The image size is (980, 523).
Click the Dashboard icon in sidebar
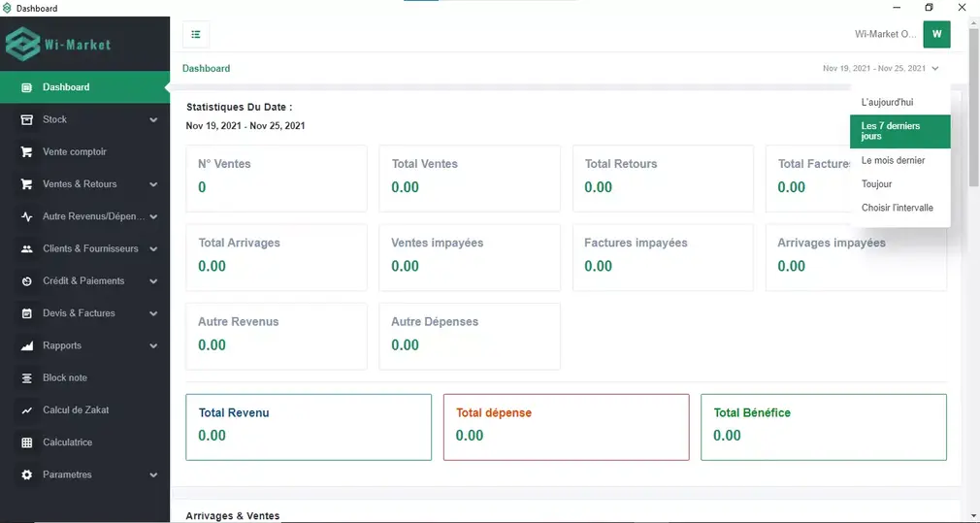[26, 87]
